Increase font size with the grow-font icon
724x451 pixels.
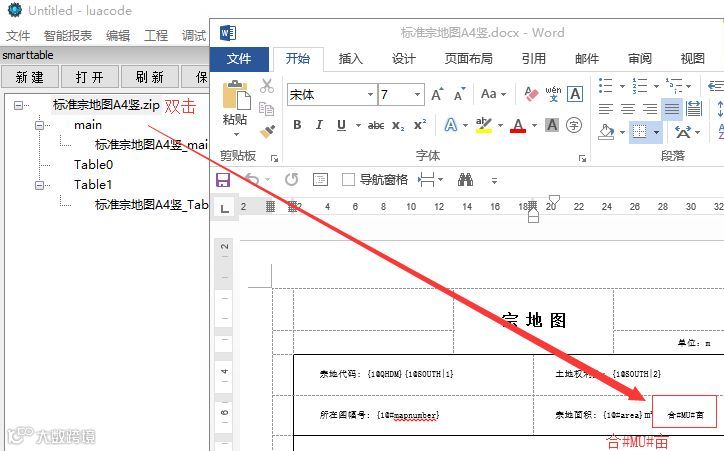(x=437, y=94)
